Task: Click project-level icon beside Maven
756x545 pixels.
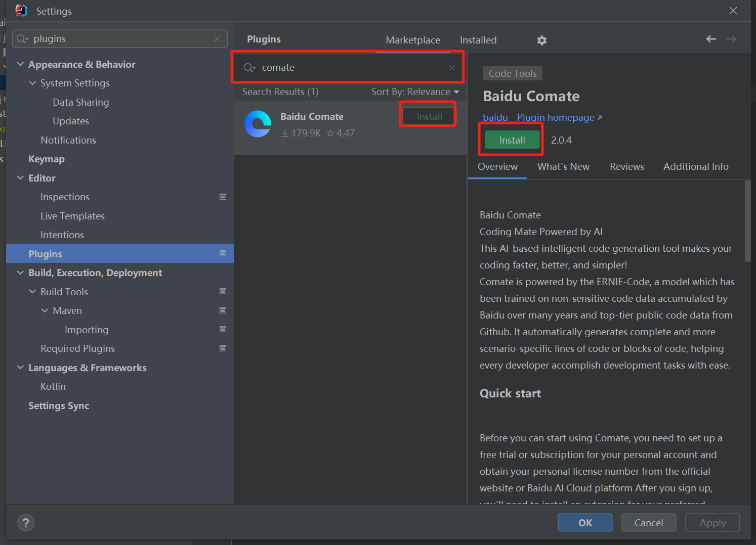Action: (x=223, y=310)
